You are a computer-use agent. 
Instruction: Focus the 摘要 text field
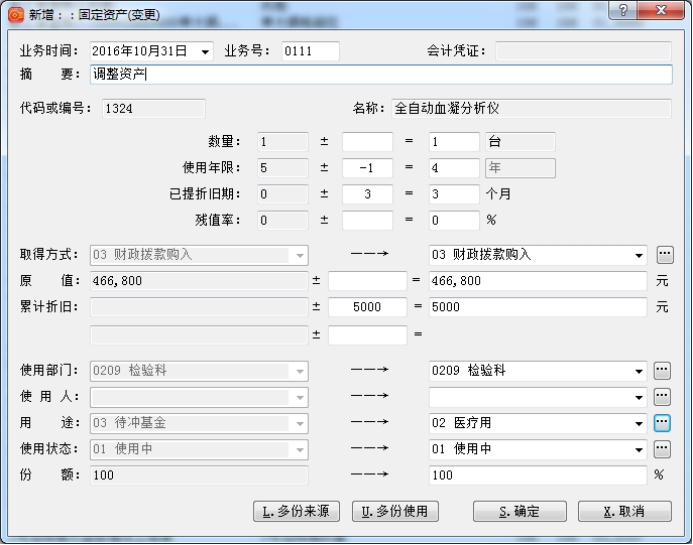[381, 74]
